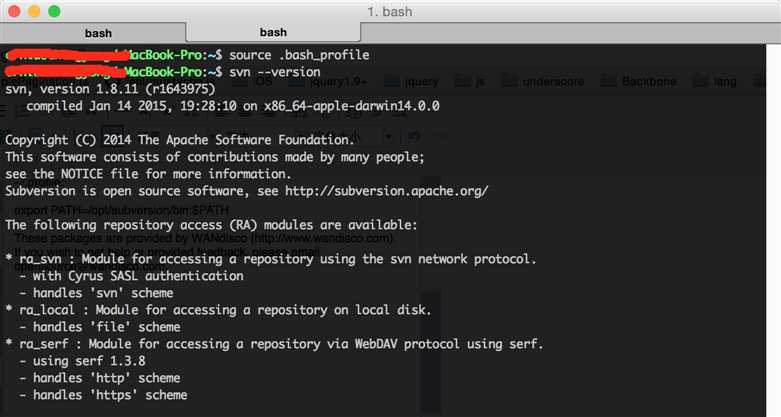Click the Copyright 2014 Apache line
The width and height of the screenshot is (781, 417).
[180, 140]
